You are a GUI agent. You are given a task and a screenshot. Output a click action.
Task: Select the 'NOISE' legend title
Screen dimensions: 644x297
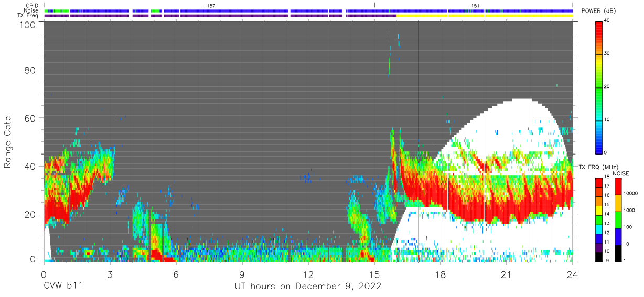[620, 173]
